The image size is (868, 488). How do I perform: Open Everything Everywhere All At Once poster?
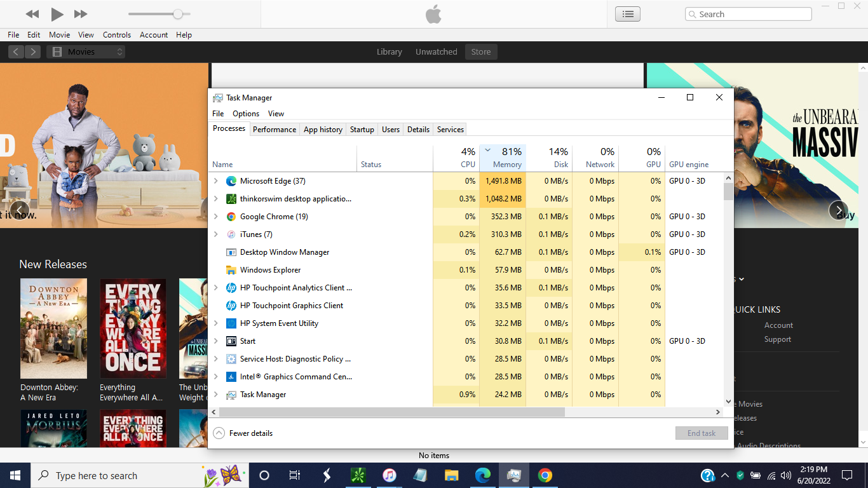coord(133,329)
